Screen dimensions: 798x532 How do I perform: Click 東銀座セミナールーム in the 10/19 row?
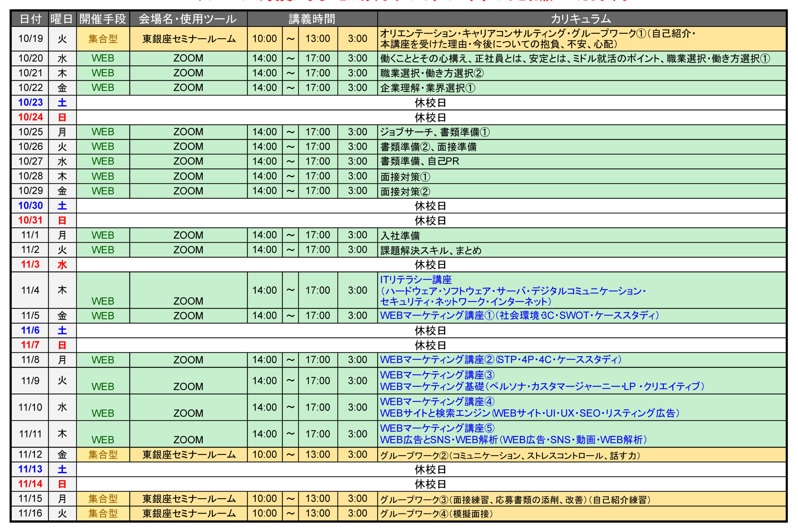pyautogui.click(x=188, y=39)
